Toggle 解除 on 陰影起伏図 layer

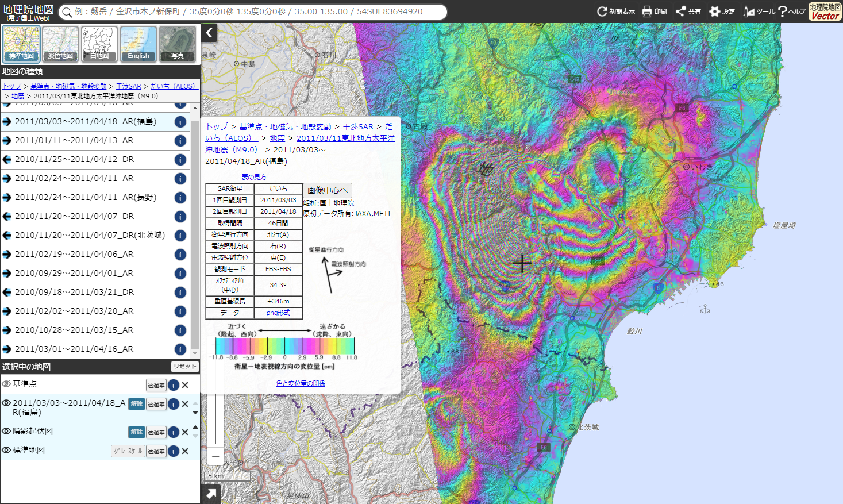click(136, 432)
